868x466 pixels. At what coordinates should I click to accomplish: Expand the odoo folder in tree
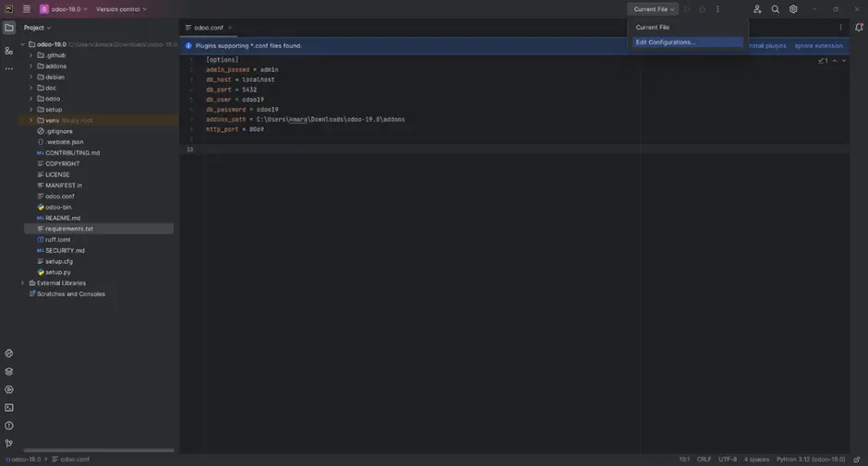[x=31, y=99]
